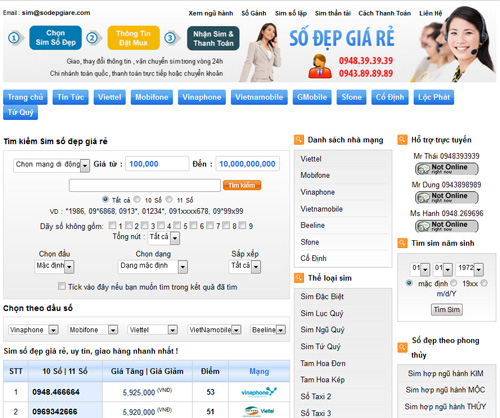Open the Tin Tức tab
Viewport: 500px width, 418px height.
[x=71, y=97]
